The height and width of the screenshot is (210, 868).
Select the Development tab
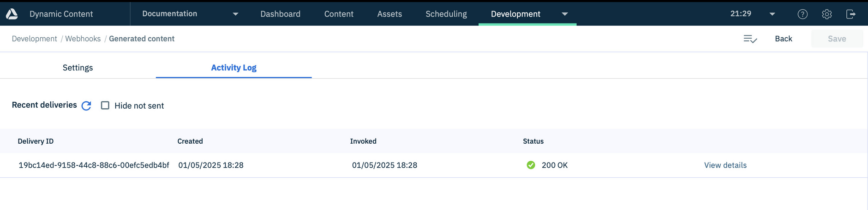[515, 14]
